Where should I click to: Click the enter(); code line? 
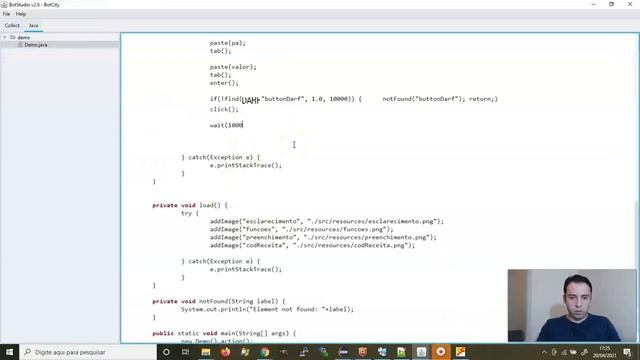click(x=224, y=83)
